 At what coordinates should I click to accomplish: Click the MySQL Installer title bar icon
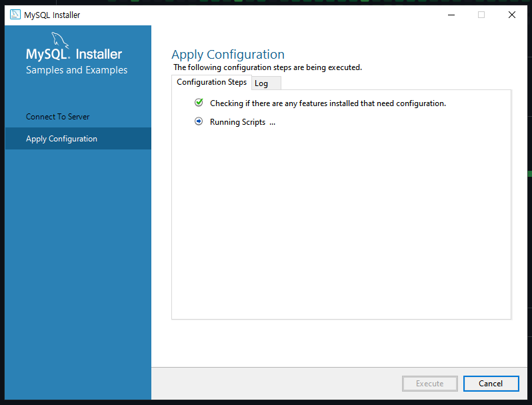click(x=15, y=15)
